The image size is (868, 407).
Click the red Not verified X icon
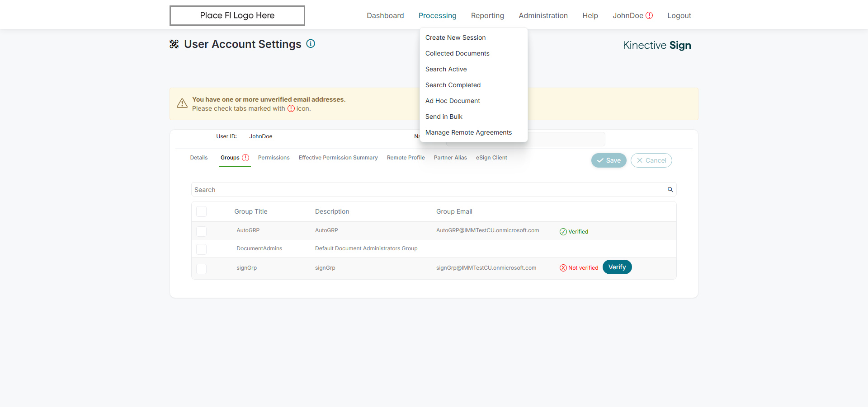(563, 268)
